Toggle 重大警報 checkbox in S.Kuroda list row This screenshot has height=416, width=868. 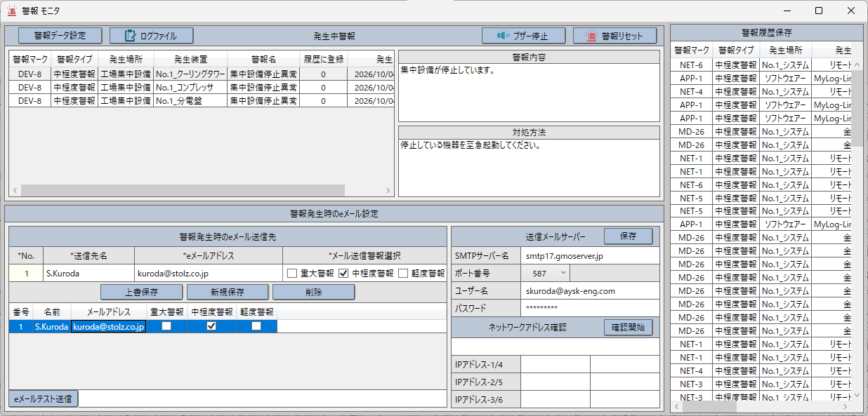pos(166,326)
